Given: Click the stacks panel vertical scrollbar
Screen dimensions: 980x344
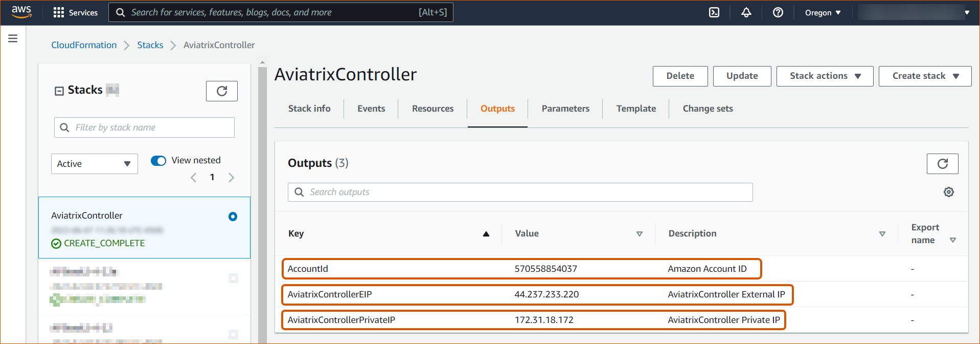Looking at the screenshot, I should 262,205.
